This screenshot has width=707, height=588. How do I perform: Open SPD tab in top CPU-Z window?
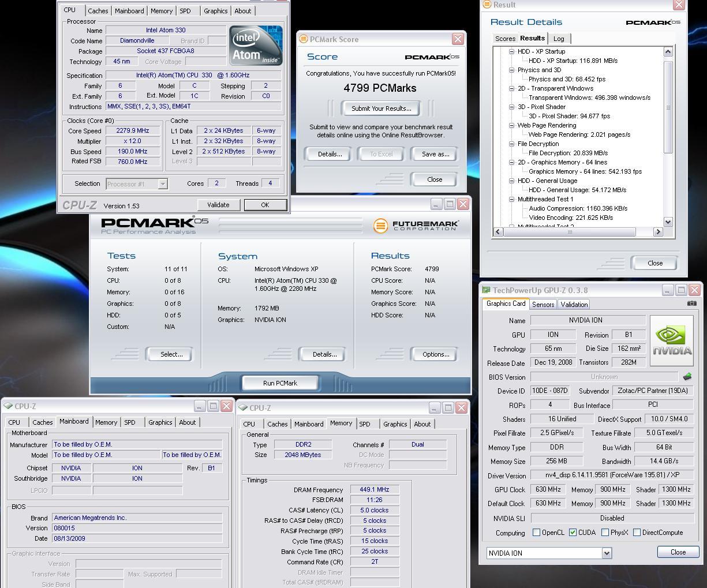tap(185, 11)
